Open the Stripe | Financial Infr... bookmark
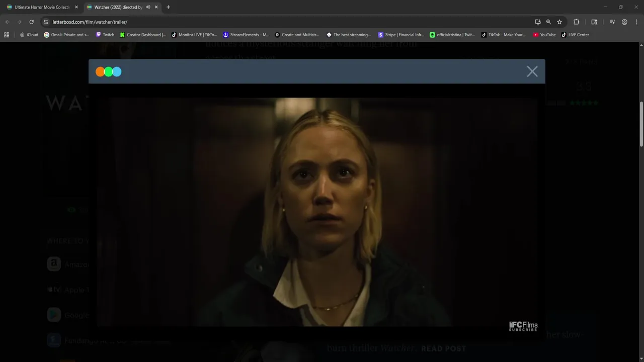The image size is (644, 362). [401, 35]
